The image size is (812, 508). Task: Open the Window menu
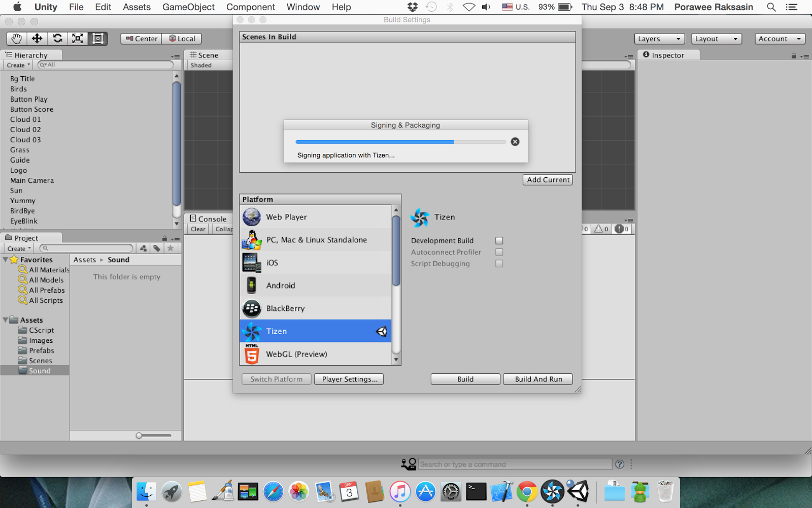click(x=303, y=7)
